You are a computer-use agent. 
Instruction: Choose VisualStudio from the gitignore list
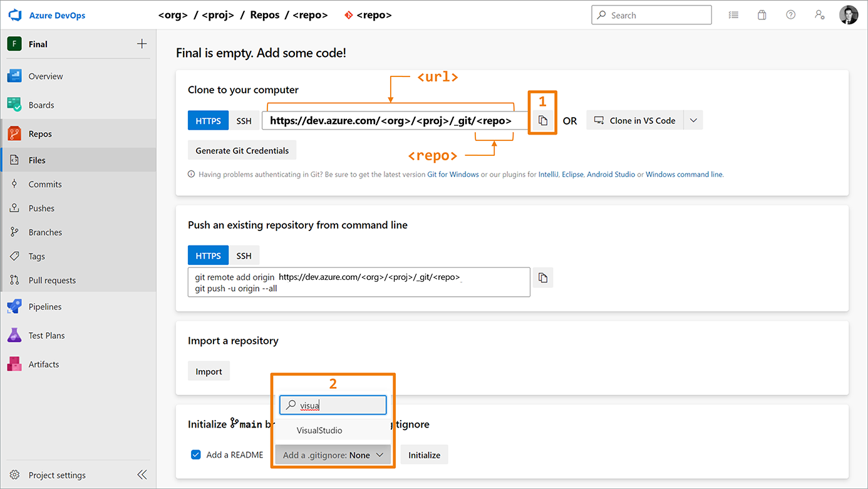(319, 431)
